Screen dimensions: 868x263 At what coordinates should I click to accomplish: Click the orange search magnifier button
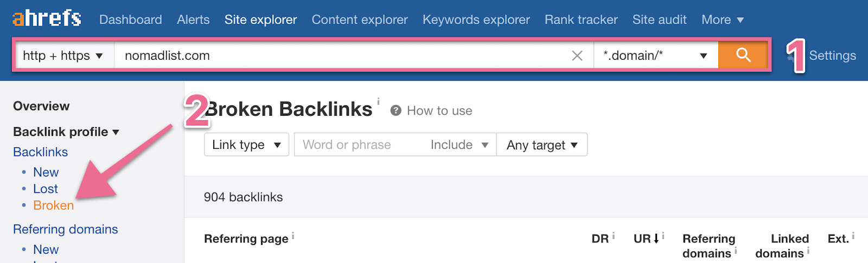point(743,55)
